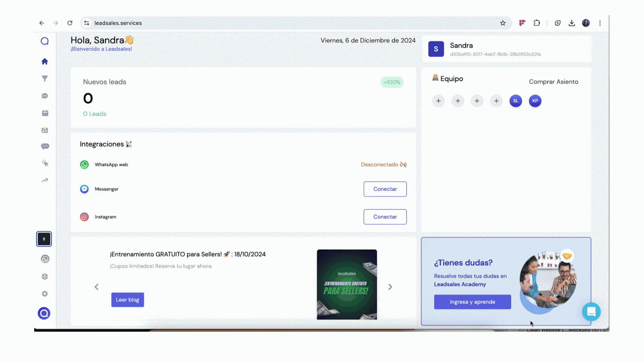Open the calendar icon in sidebar

click(45, 113)
